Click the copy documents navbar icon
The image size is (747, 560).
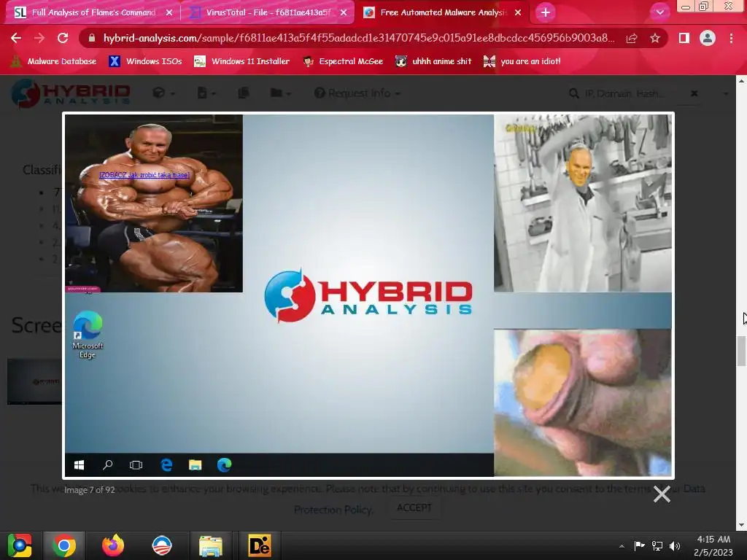coord(244,93)
